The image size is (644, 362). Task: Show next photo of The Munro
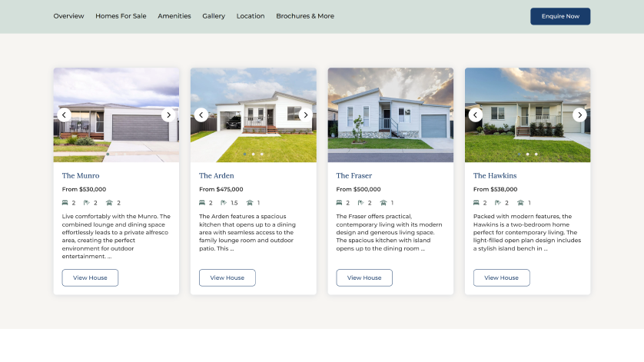coord(168,115)
